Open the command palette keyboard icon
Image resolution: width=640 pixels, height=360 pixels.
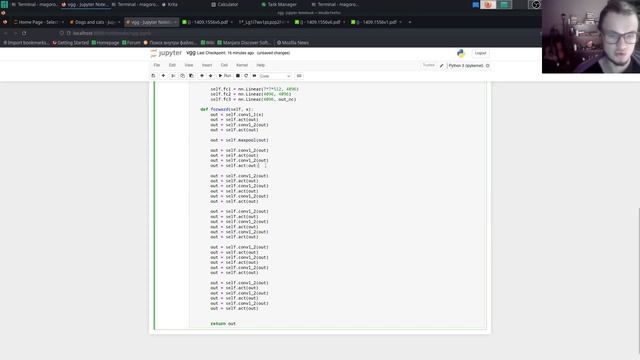pyautogui.click(x=299, y=76)
